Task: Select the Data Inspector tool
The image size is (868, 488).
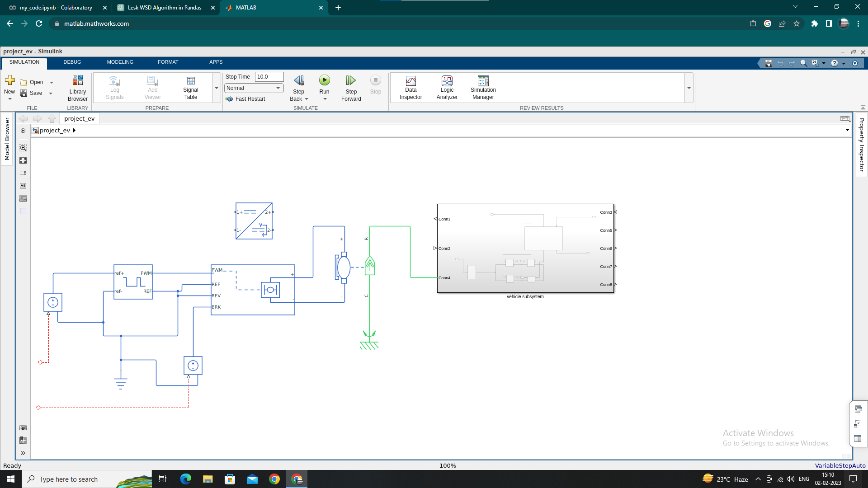Action: (x=410, y=87)
